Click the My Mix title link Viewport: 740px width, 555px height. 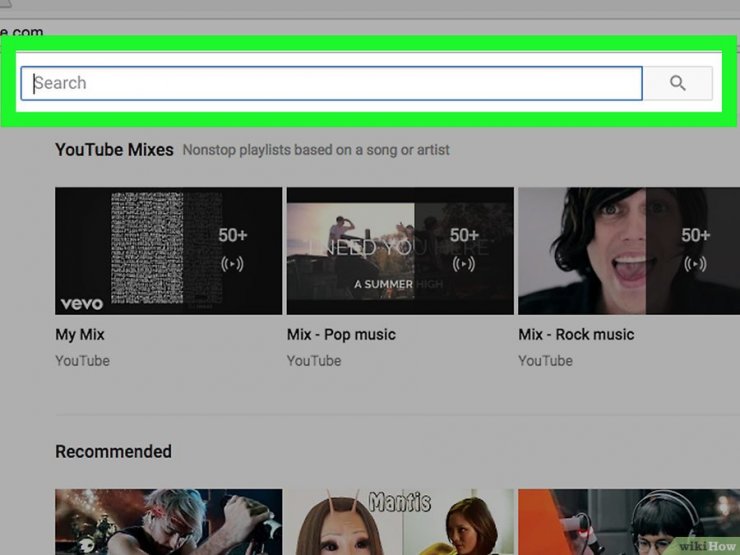tap(80, 335)
